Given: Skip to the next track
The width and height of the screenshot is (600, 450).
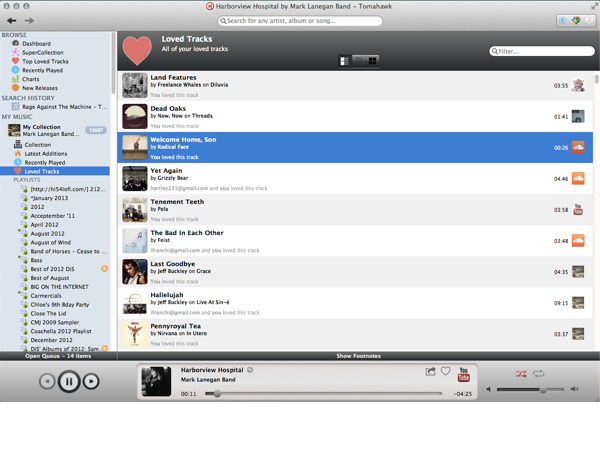Looking at the screenshot, I should coord(91,382).
